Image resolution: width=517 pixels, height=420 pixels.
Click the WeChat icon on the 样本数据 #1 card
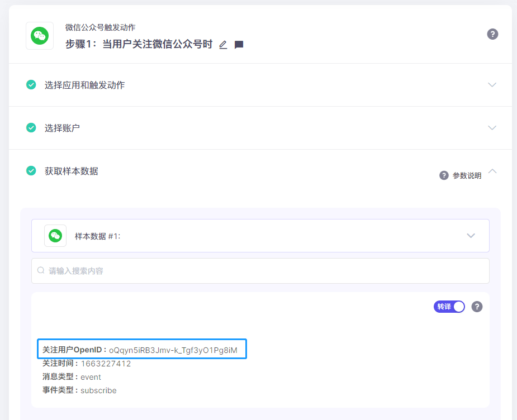[x=55, y=235]
